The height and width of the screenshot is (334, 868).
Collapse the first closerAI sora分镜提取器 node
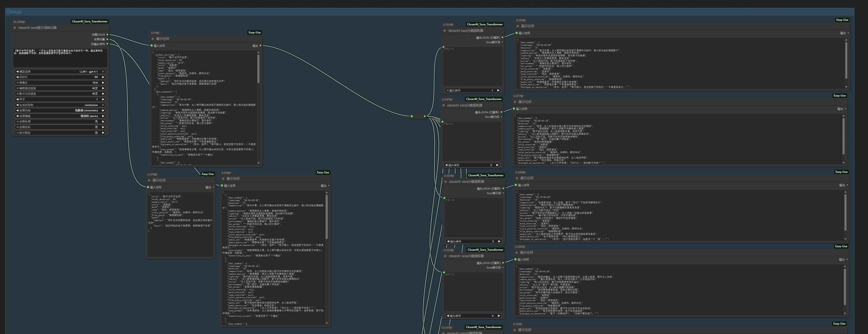click(x=445, y=31)
